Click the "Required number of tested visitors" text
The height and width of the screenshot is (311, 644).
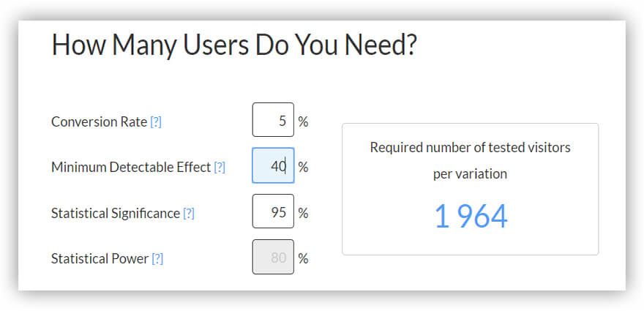[x=470, y=148]
